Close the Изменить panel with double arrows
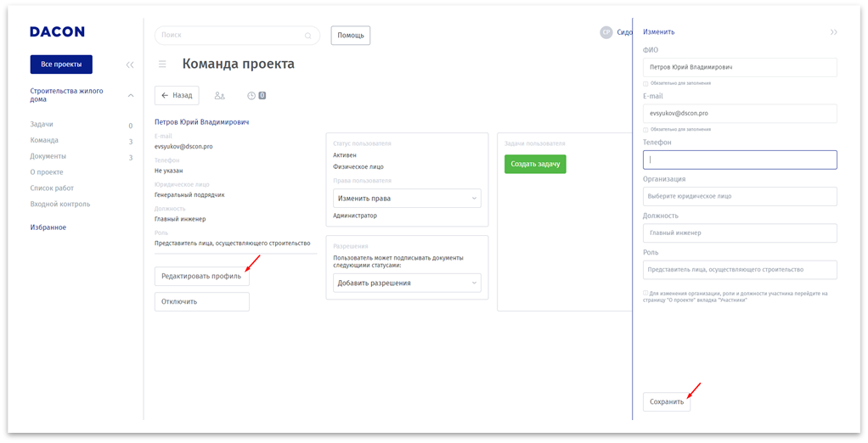868x443 pixels. 833,32
